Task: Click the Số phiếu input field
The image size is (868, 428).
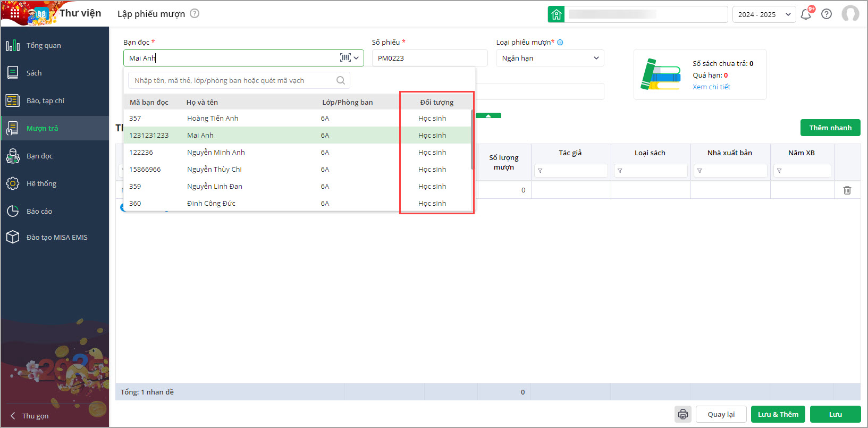Action: [429, 58]
